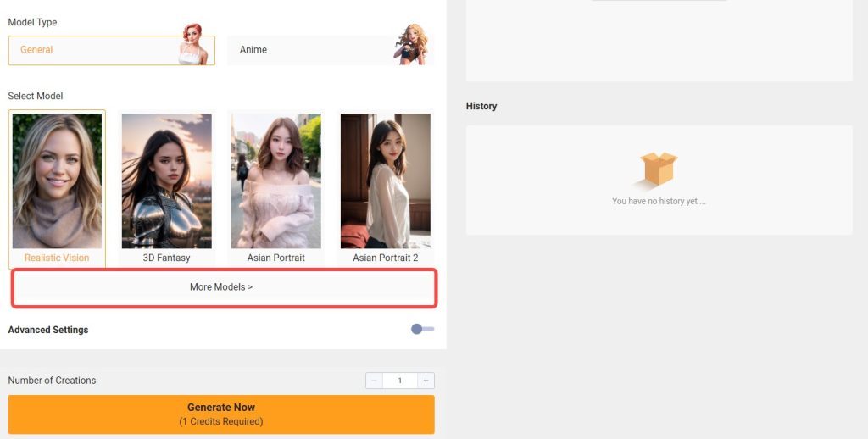This screenshot has width=868, height=439.
Task: Choose the Asian Portrait model thumbnail
Action: 276,181
